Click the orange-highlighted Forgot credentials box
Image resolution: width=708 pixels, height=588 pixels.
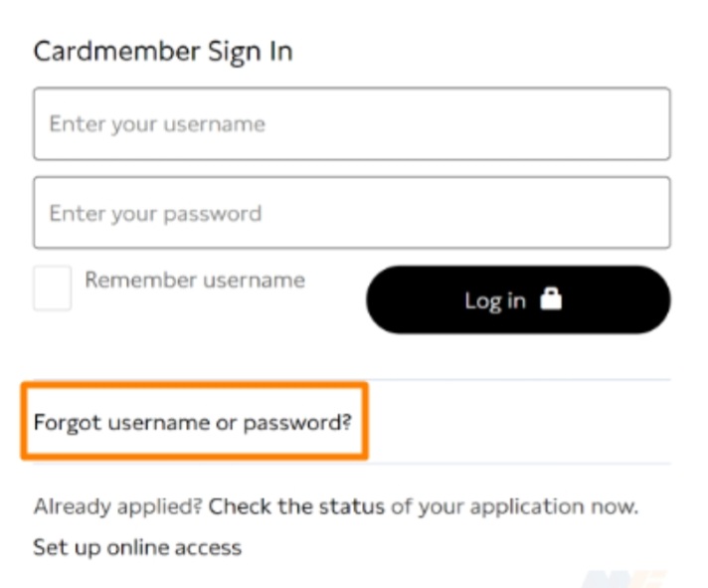(195, 421)
